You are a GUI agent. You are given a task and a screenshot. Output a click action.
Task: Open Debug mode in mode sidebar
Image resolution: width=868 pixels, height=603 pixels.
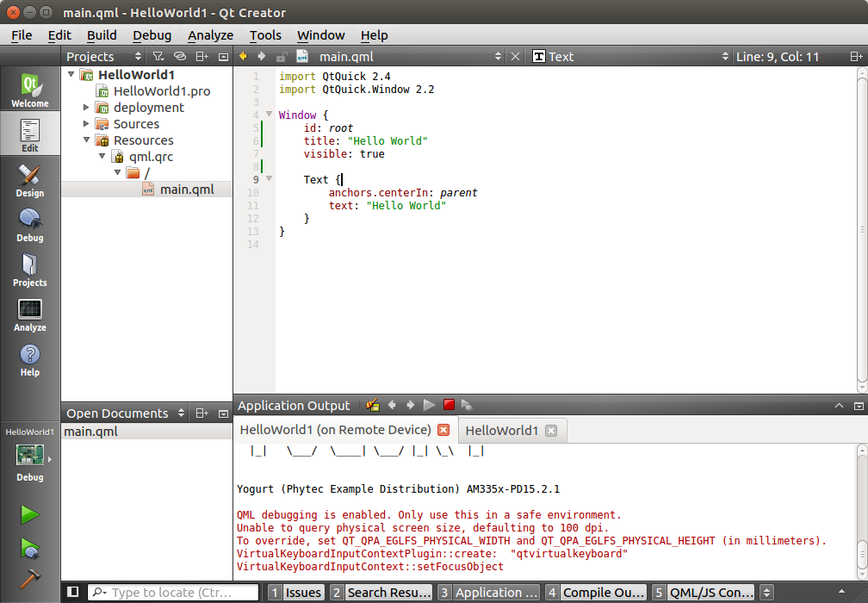tap(30, 225)
